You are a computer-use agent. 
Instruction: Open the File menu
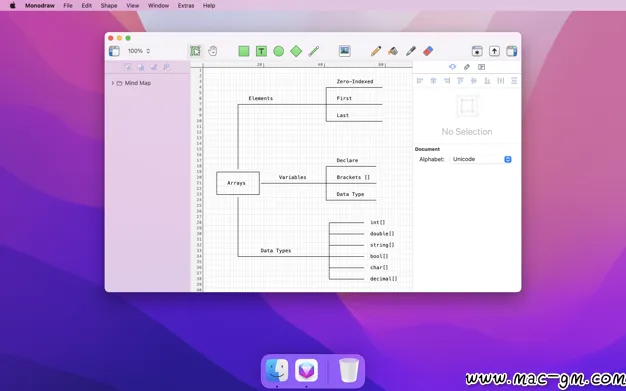coord(68,6)
